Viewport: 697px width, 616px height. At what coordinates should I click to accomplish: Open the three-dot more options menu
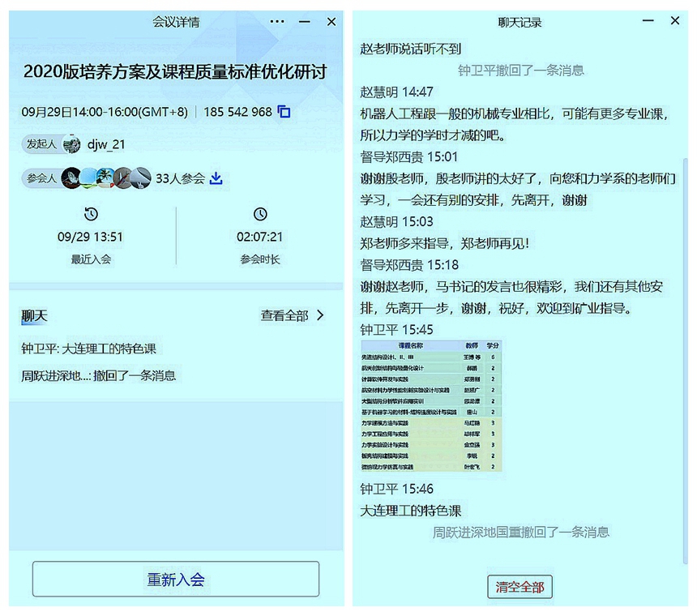point(277,22)
